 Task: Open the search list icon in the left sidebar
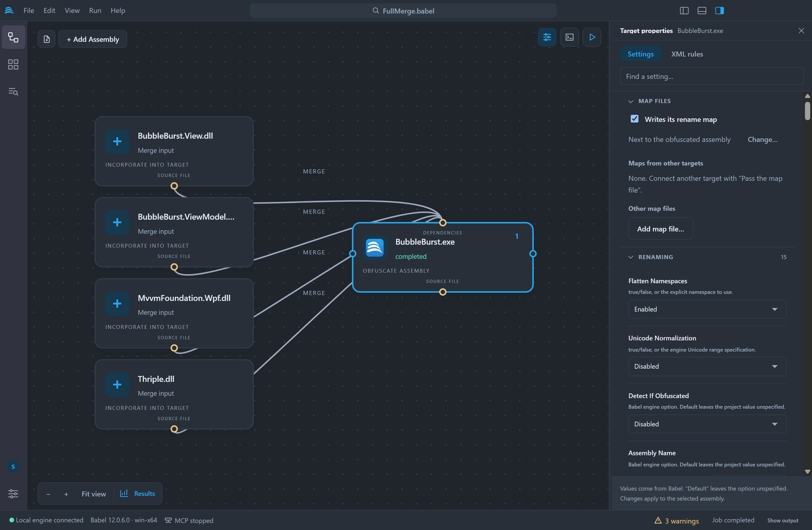pos(13,92)
